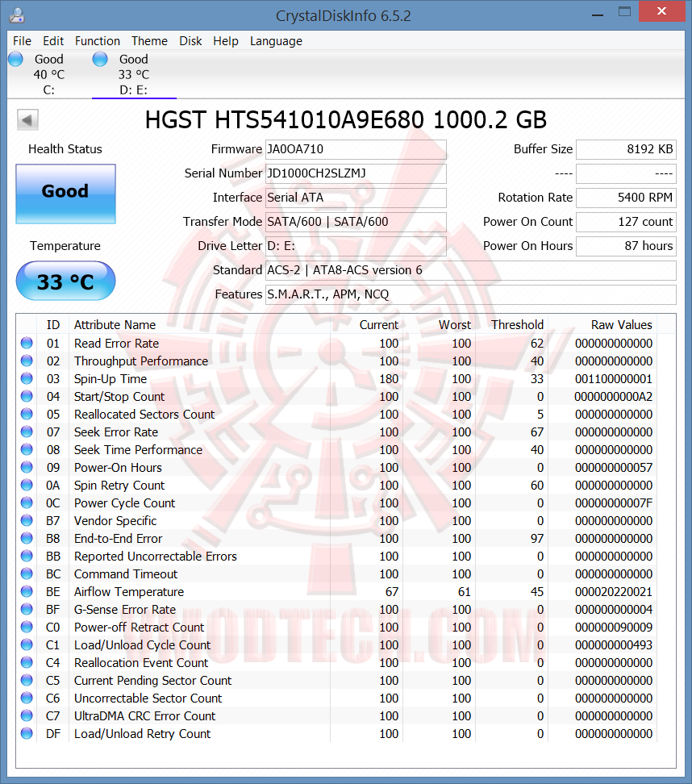Click status orb for Reported Uncorrectable Errors

coord(27,556)
